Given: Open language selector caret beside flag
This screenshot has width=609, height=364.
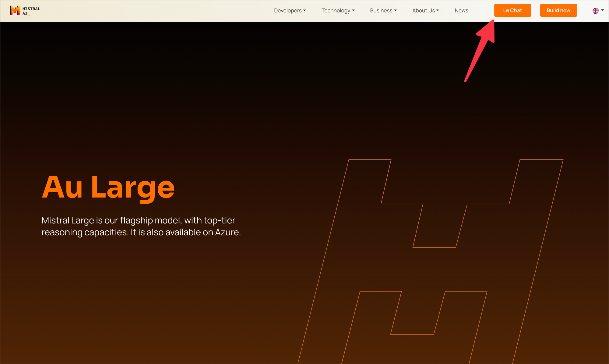Looking at the screenshot, I should click(603, 10).
